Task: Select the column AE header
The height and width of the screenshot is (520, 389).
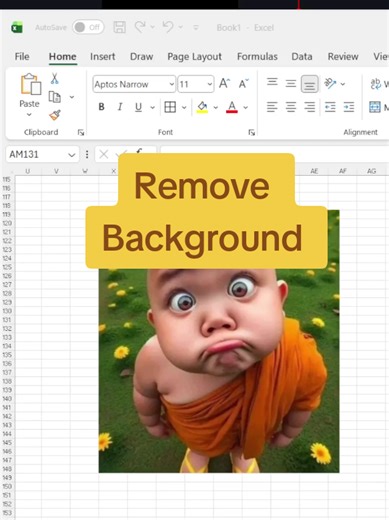Action: point(314,171)
